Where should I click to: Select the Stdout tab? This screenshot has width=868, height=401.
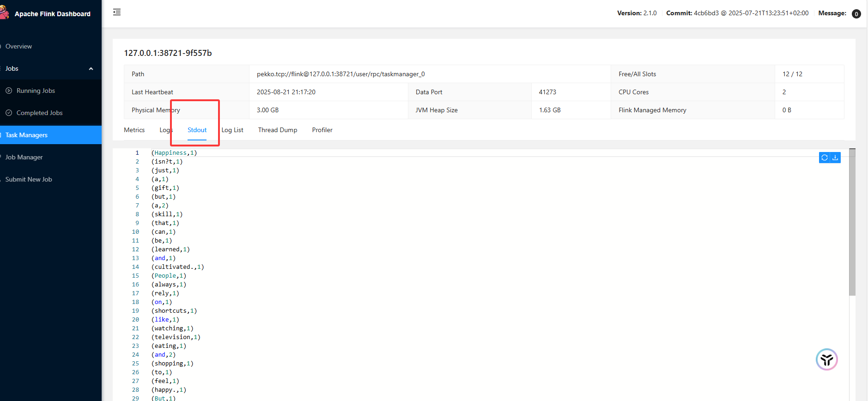coord(197,130)
